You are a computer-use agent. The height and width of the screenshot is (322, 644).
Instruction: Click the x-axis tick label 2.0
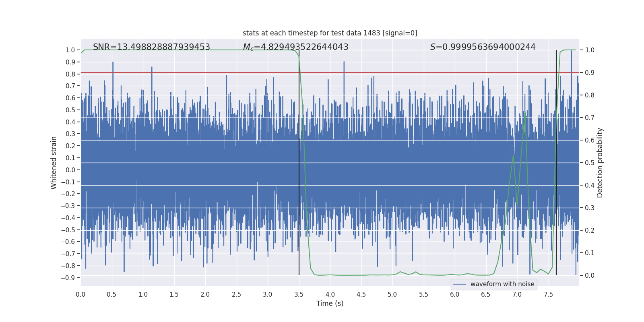pyautogui.click(x=205, y=295)
